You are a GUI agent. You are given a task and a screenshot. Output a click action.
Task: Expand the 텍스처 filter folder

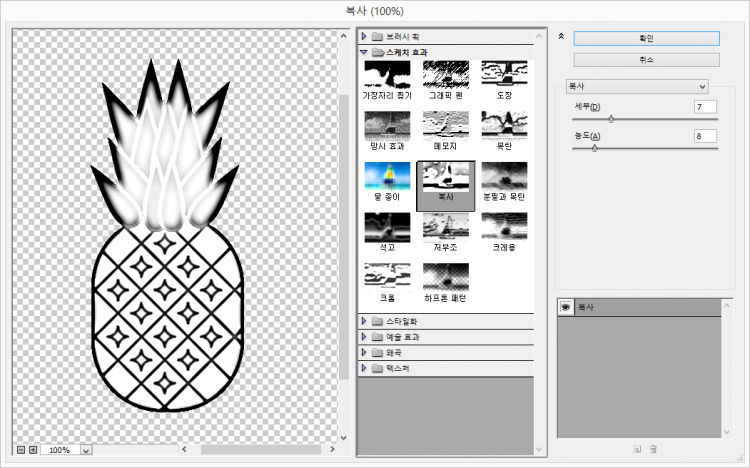[x=364, y=368]
